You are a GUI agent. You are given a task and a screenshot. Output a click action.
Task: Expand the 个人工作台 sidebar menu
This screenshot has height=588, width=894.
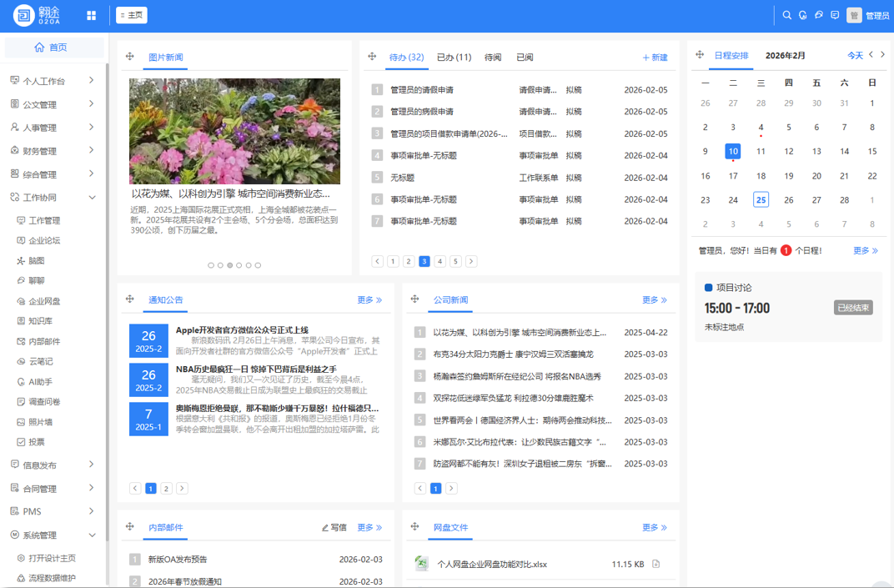pyautogui.click(x=54, y=81)
